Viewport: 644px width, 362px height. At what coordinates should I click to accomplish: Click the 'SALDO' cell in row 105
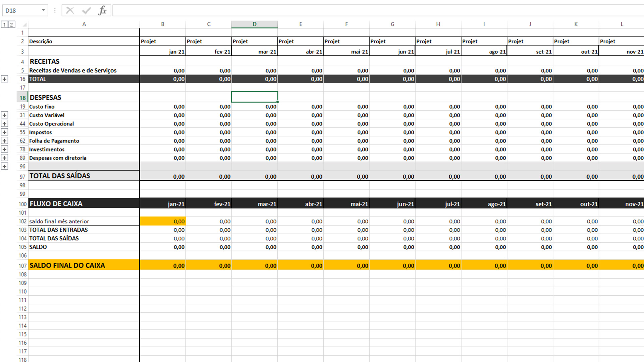click(x=84, y=247)
